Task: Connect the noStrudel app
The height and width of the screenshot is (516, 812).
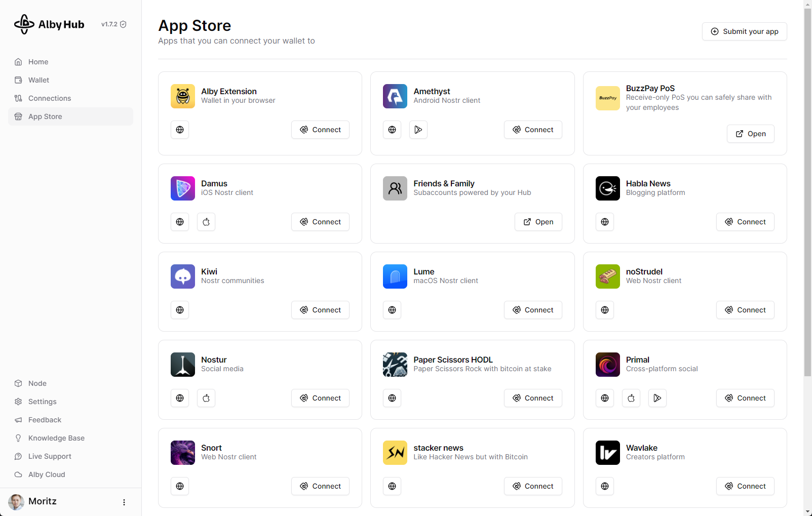Action: point(745,310)
